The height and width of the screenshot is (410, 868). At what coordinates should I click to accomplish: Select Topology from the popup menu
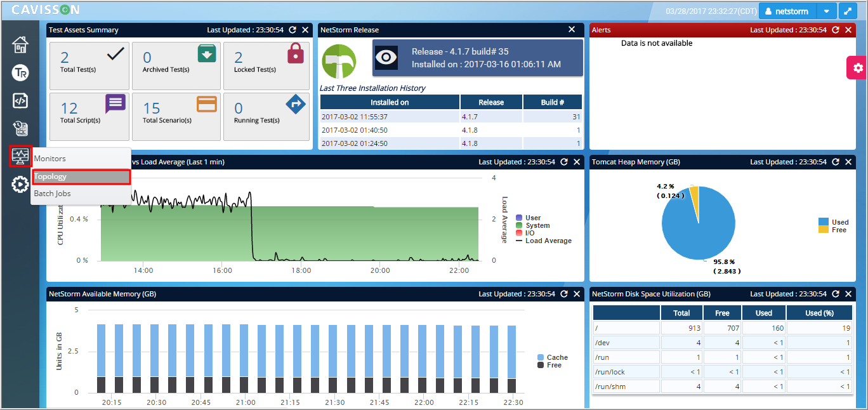81,177
